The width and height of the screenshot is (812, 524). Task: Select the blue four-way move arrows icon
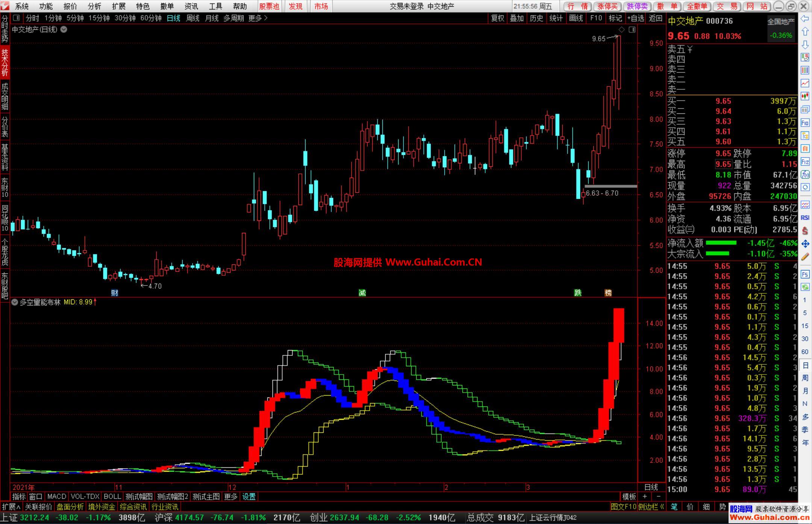point(805,244)
